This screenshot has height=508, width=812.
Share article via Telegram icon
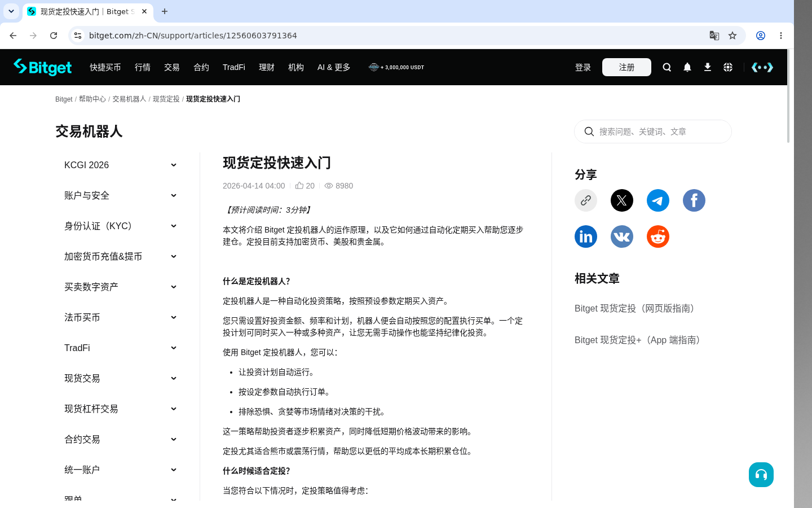[x=658, y=200]
